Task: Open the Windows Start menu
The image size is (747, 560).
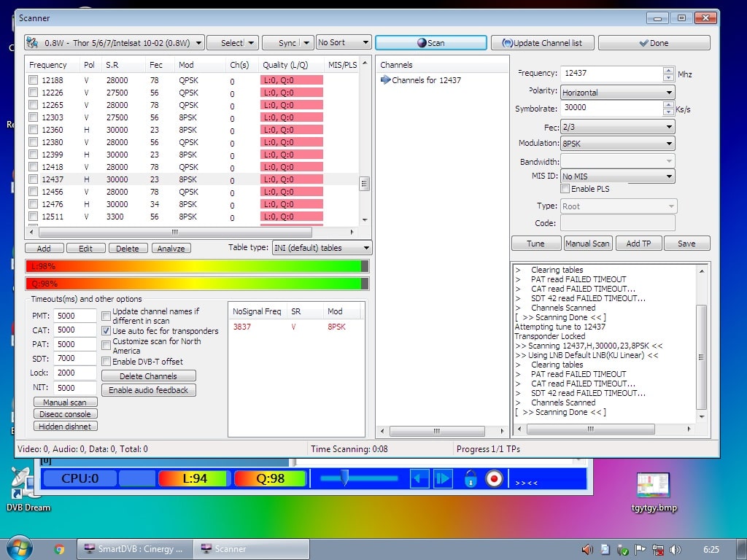Action: point(19,548)
